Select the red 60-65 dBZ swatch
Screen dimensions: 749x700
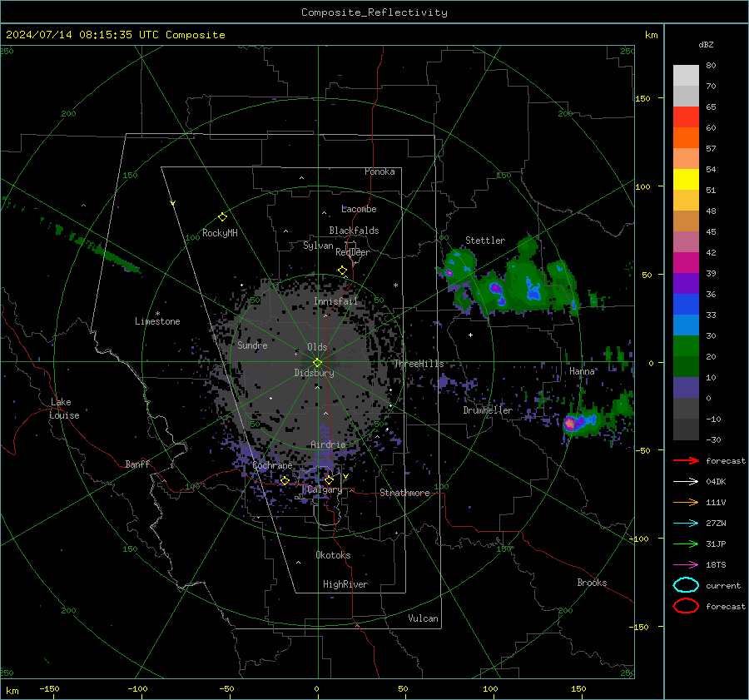pyautogui.click(x=686, y=117)
